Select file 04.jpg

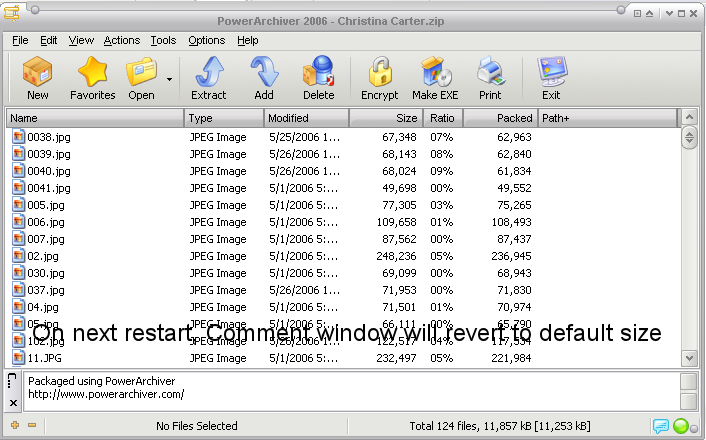point(43,307)
